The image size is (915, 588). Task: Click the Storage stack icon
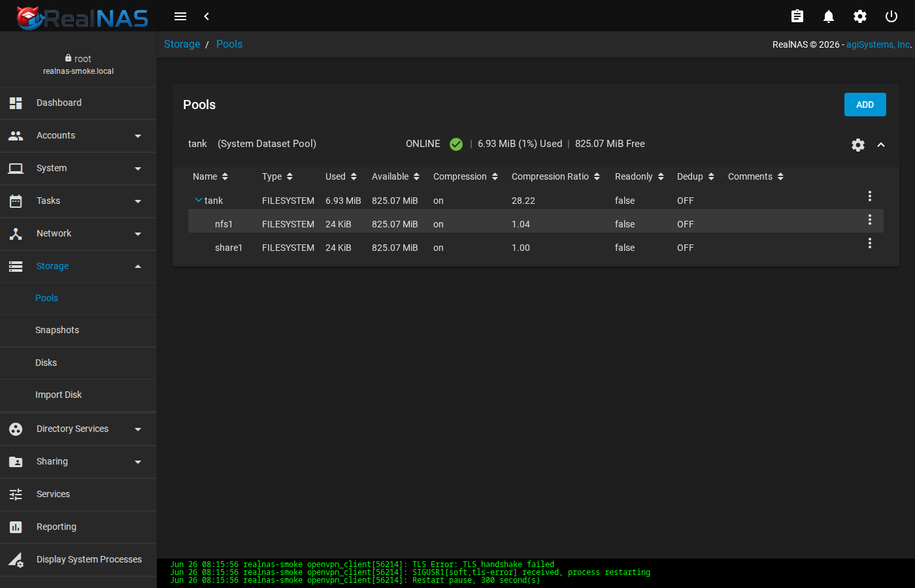(16, 267)
